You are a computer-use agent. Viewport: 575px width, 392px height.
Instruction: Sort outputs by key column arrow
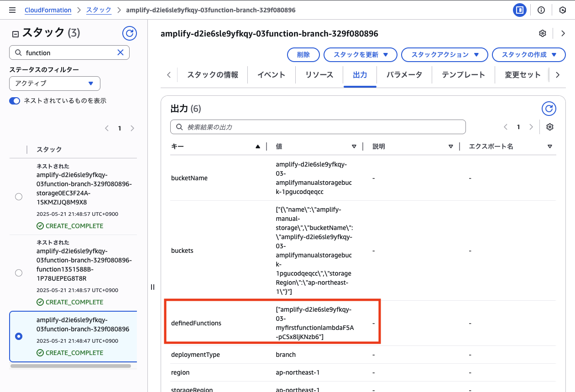[258, 146]
